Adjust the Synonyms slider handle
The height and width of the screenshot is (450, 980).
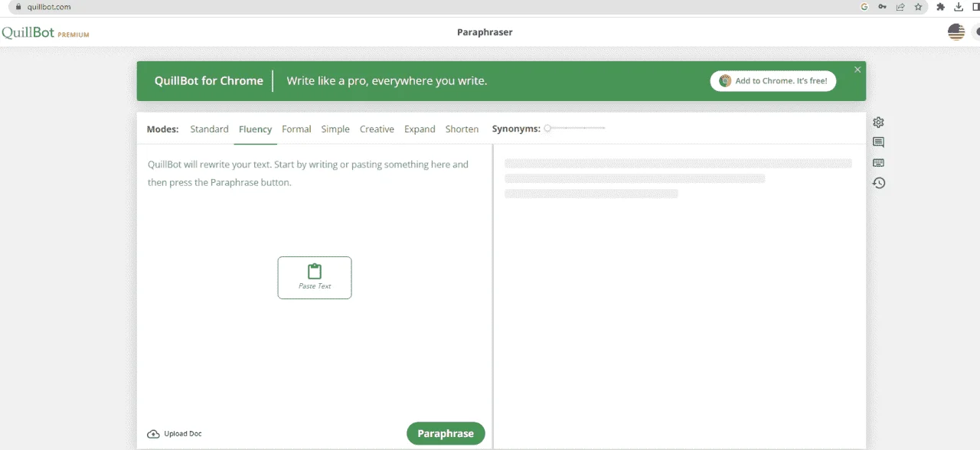point(547,129)
